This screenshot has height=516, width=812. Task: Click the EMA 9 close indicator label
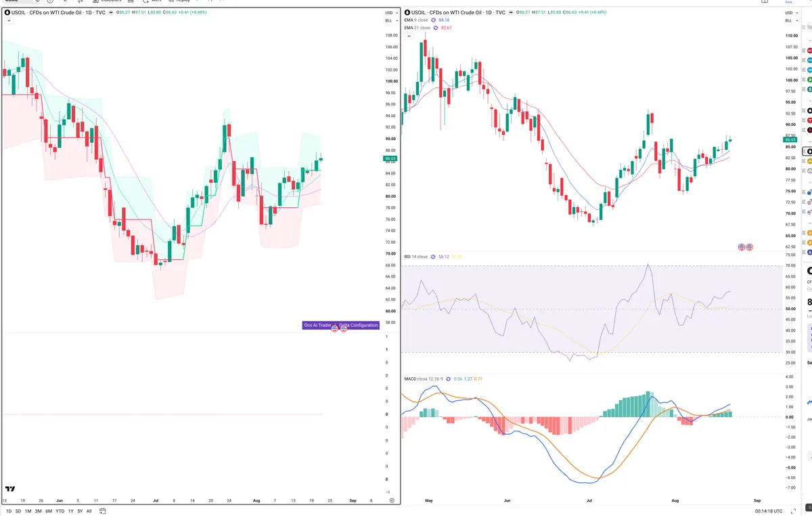tap(417, 20)
